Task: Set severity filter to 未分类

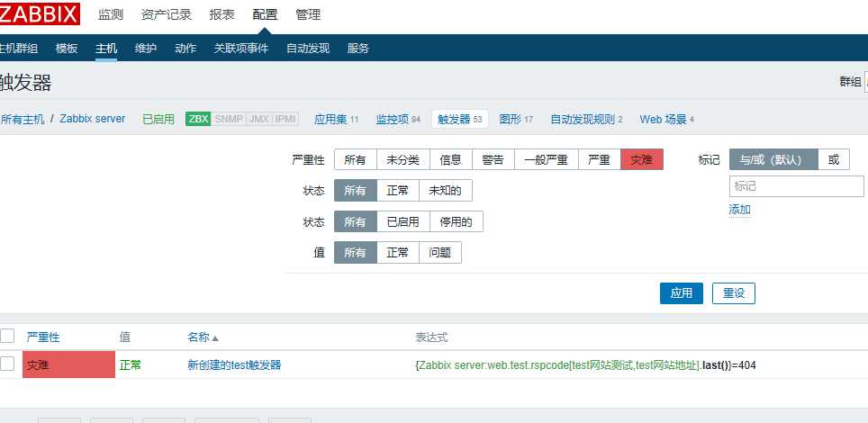Action: tap(403, 159)
